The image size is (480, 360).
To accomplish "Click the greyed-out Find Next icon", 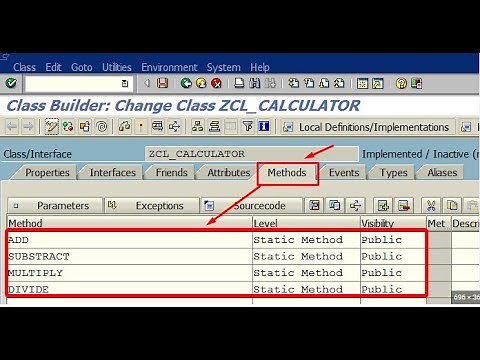I will [x=270, y=83].
